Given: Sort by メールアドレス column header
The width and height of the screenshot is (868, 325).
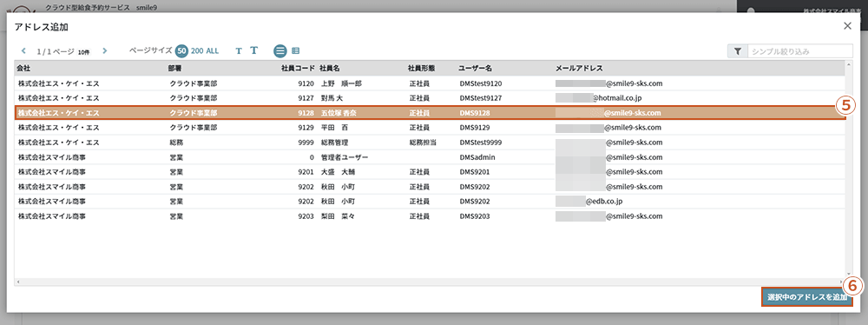Looking at the screenshot, I should [579, 69].
